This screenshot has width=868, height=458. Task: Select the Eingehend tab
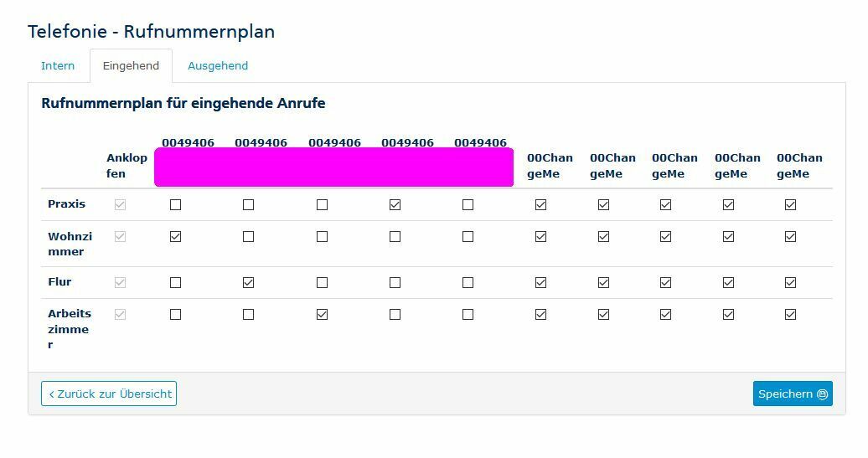(x=131, y=66)
